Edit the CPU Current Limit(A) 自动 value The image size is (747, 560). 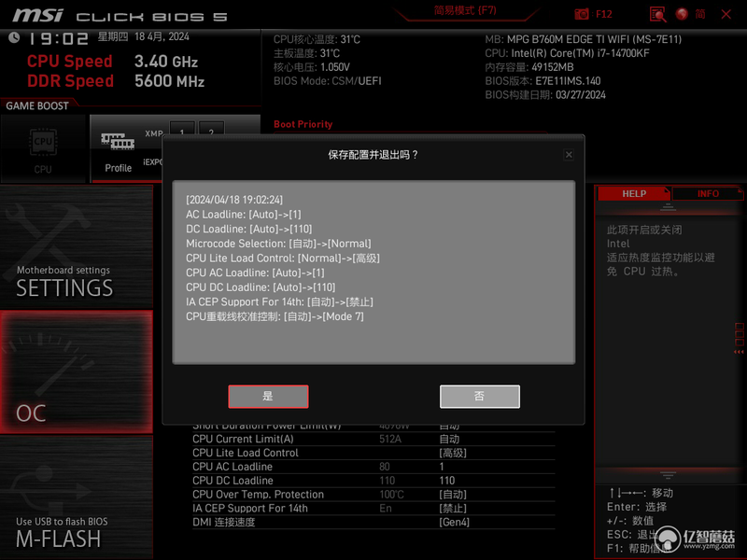tap(449, 439)
